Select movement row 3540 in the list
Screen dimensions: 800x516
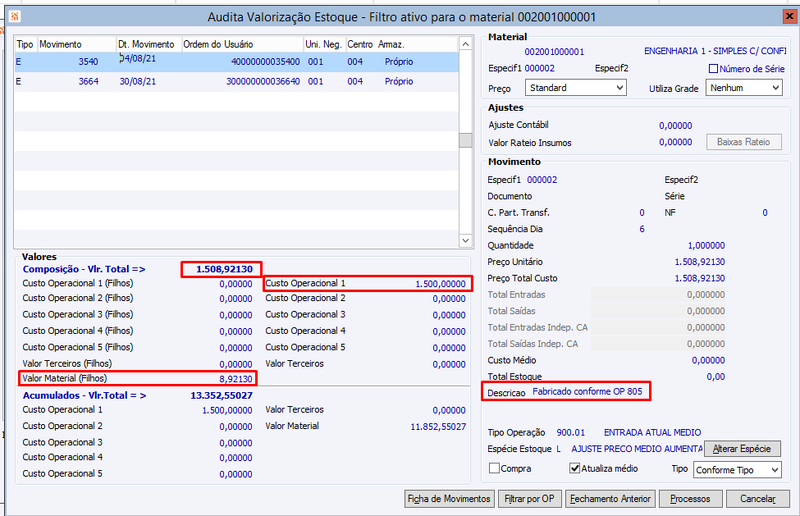(x=236, y=62)
